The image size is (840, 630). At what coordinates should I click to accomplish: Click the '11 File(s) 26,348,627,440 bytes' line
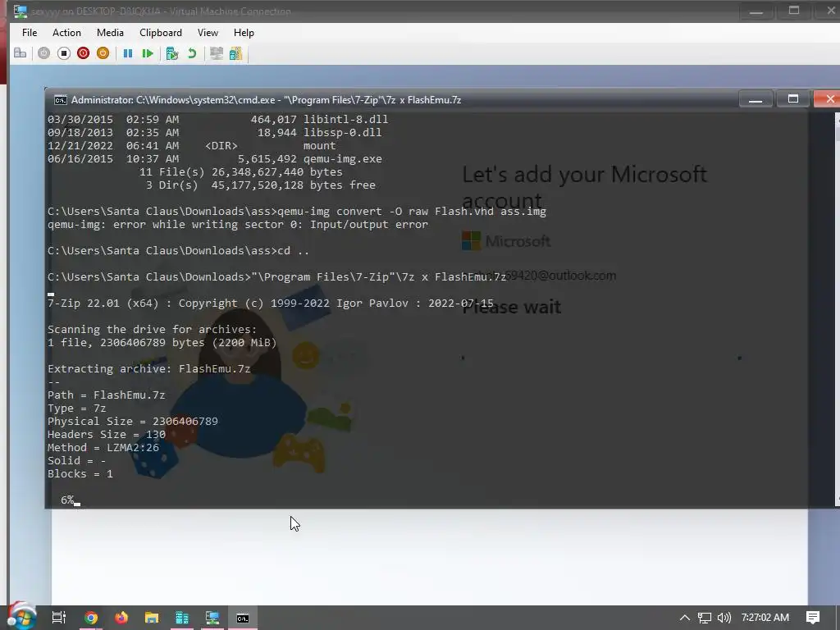(x=240, y=172)
